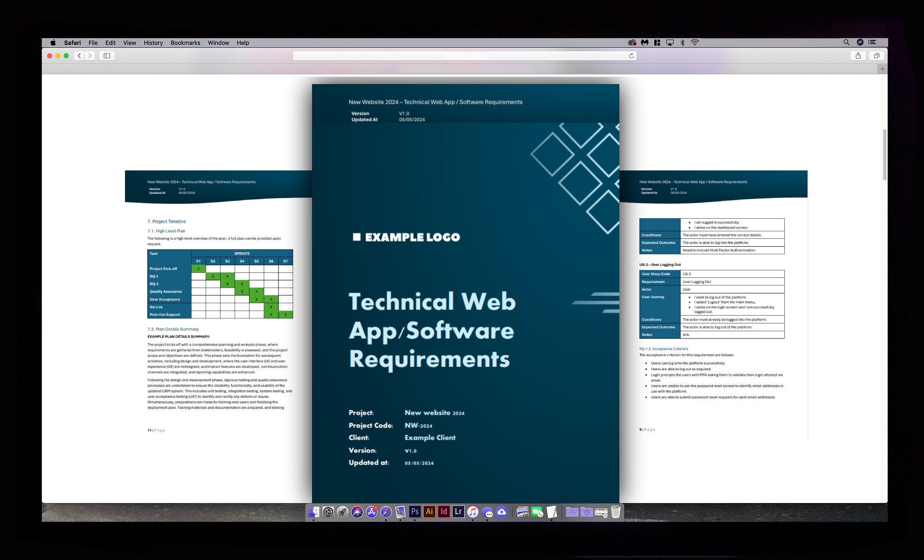Open the Bluetooth status menu
Screen dimensions: 924x560
pos(682,42)
